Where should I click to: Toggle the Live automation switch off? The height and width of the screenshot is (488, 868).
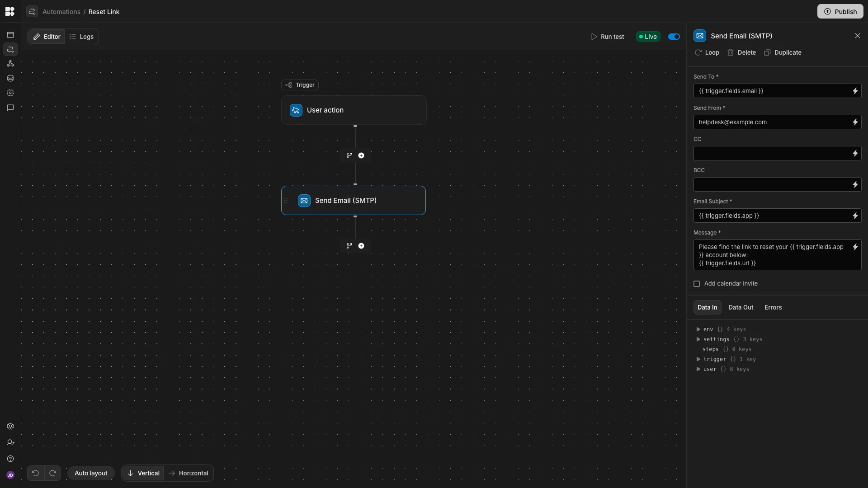pos(674,37)
